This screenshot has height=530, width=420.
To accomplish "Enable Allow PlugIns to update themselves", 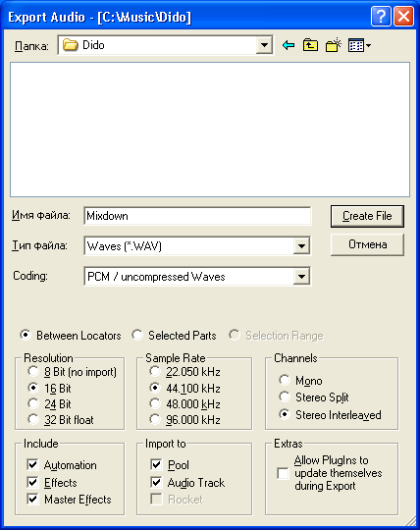I will point(283,473).
